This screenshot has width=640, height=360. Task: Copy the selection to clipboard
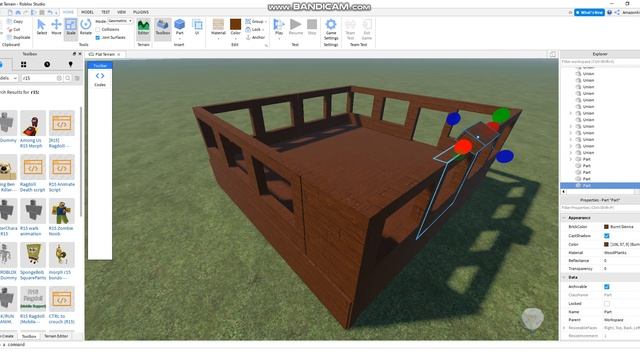[16, 21]
